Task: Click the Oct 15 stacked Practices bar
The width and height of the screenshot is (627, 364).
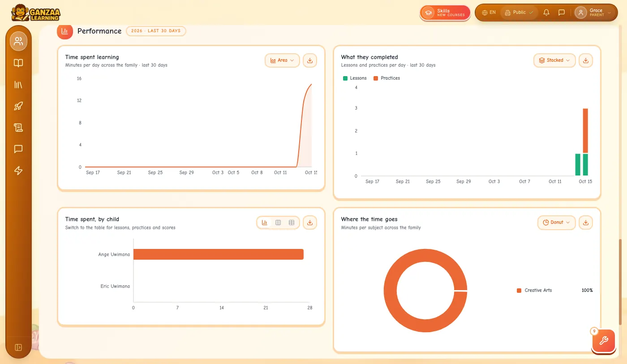Action: click(x=585, y=131)
